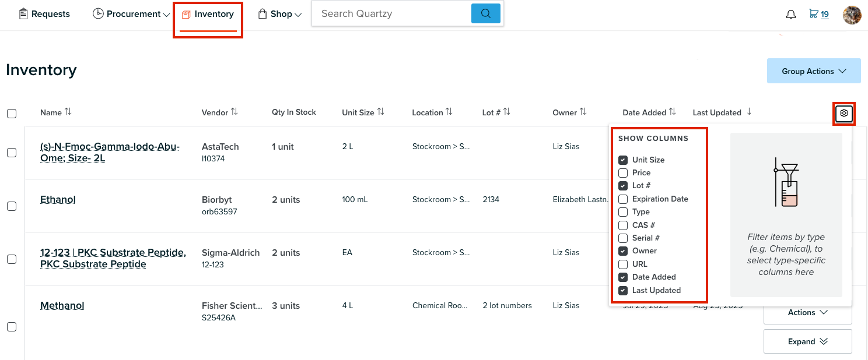Open the Group Actions dropdown
This screenshot has width=868, height=360.
[814, 71]
